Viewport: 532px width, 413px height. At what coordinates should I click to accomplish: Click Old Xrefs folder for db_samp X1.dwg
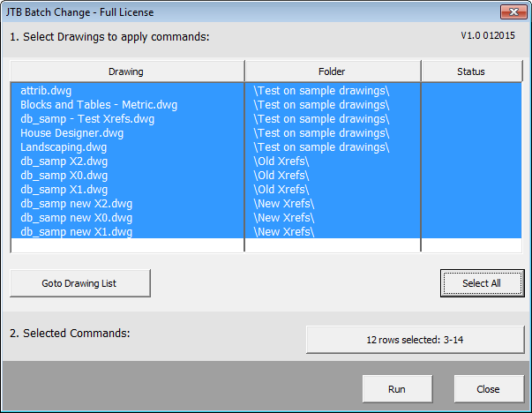point(333,190)
